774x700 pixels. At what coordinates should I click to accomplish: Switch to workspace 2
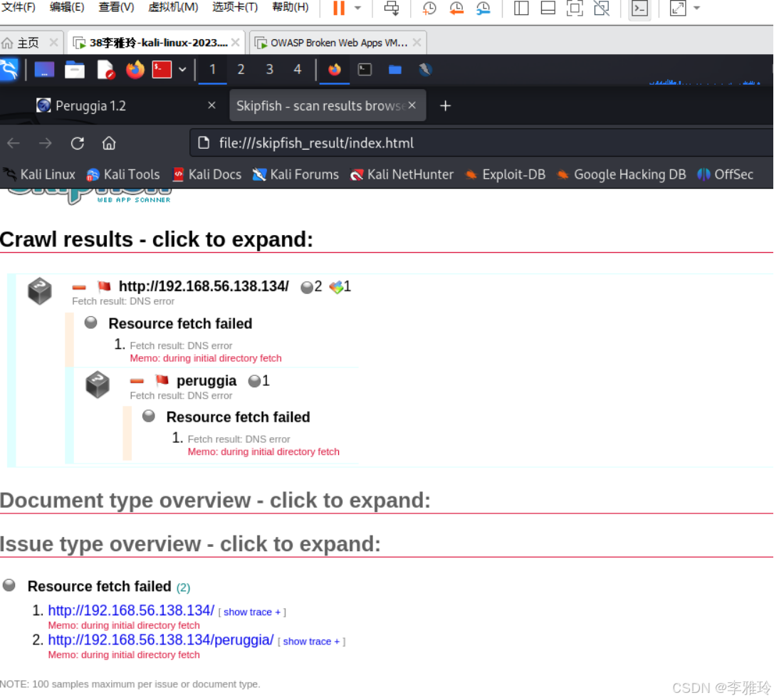pyautogui.click(x=241, y=70)
